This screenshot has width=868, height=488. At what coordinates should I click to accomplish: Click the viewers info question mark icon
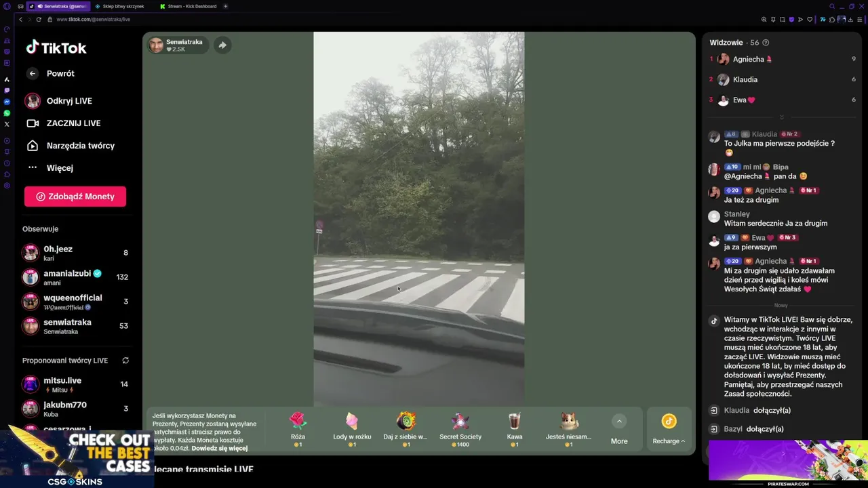click(x=766, y=43)
